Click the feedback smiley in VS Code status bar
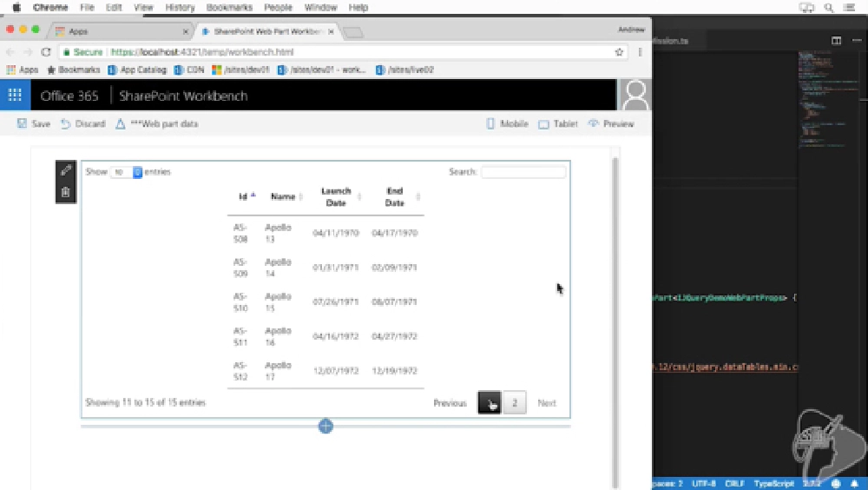The height and width of the screenshot is (490, 868). coord(836,483)
